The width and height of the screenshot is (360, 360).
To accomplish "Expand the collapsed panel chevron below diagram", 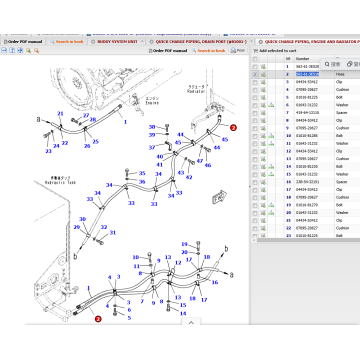I will pyautogui.click(x=191, y=322).
